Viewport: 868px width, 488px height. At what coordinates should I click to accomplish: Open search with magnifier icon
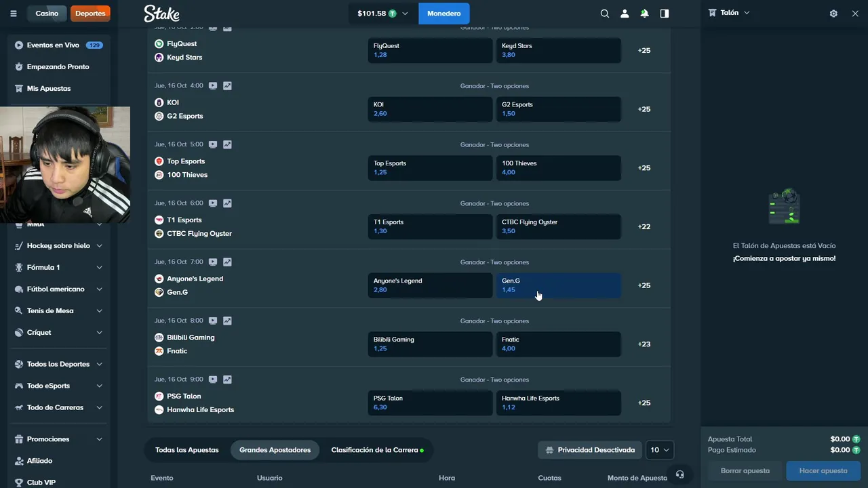pyautogui.click(x=605, y=14)
